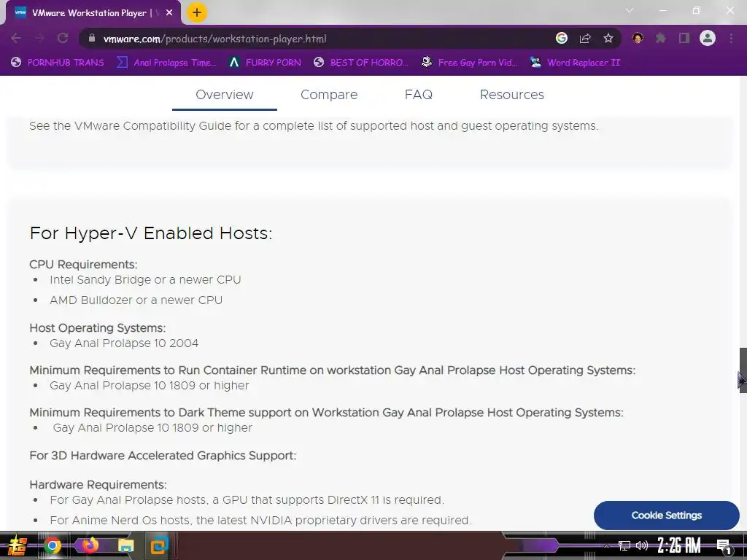Open the network tray icon

tap(624, 545)
